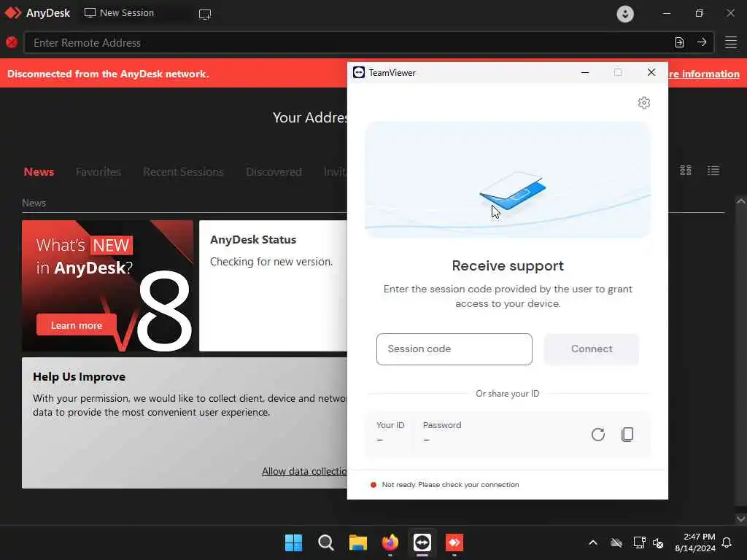
Task: Switch to the Recent Sessions tab
Action: 183,172
